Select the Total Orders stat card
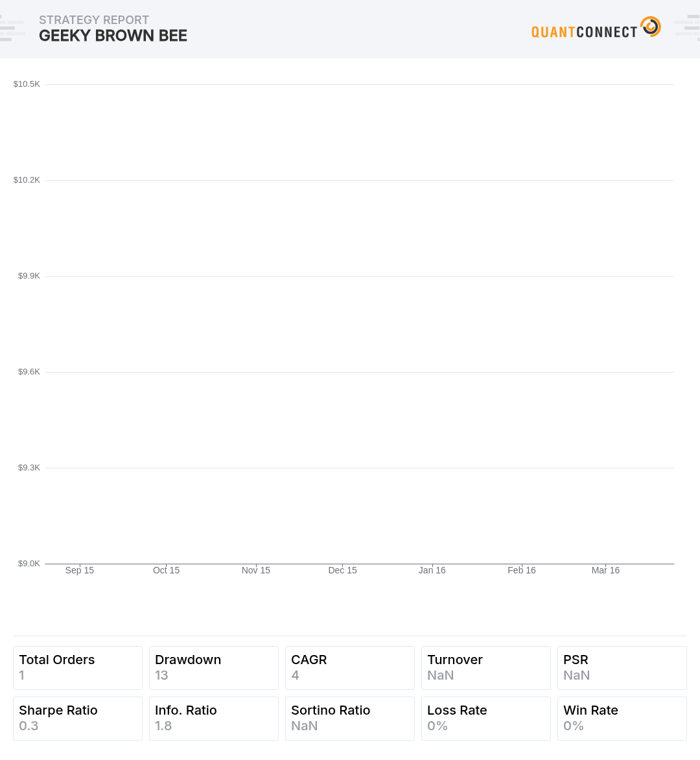The height and width of the screenshot is (760, 700). pyautogui.click(x=78, y=667)
